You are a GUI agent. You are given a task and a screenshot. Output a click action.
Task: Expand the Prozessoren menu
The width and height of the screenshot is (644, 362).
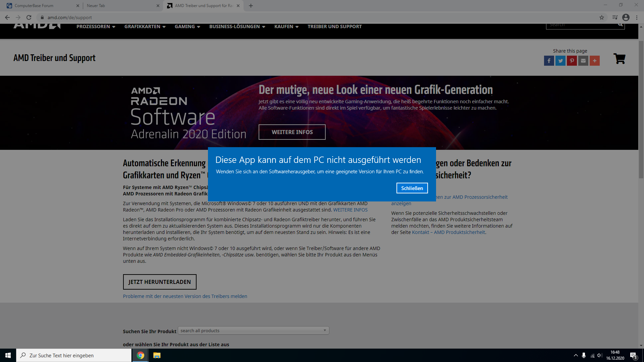[x=96, y=26]
